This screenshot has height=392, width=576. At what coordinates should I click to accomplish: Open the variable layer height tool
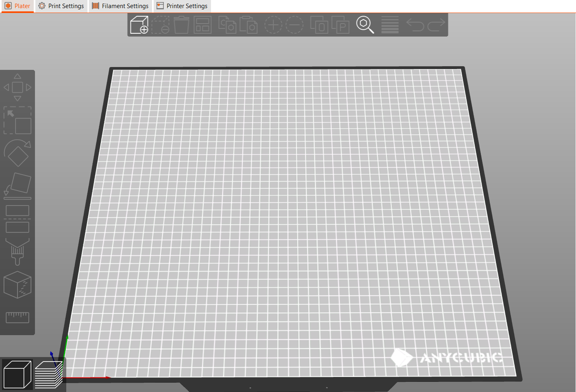coord(389,25)
